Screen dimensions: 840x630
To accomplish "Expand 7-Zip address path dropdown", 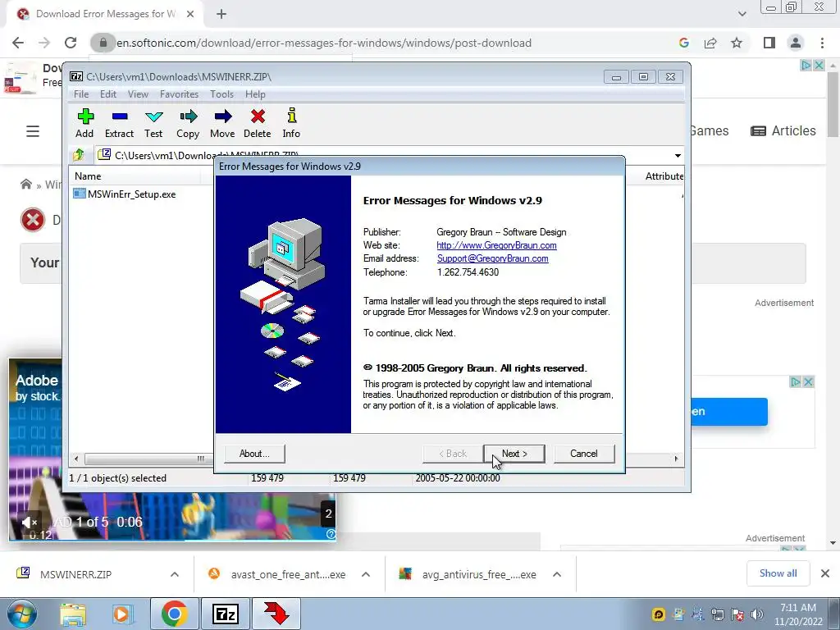I will (678, 155).
